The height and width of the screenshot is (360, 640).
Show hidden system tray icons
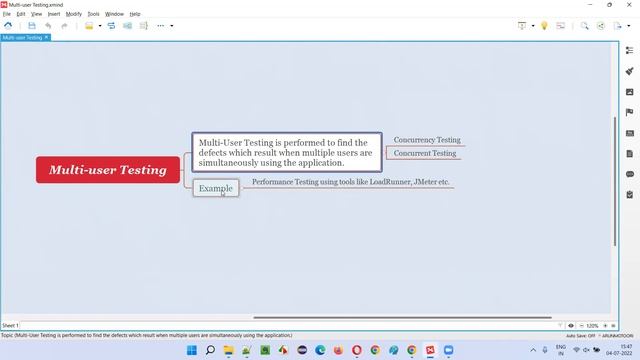(x=533, y=350)
